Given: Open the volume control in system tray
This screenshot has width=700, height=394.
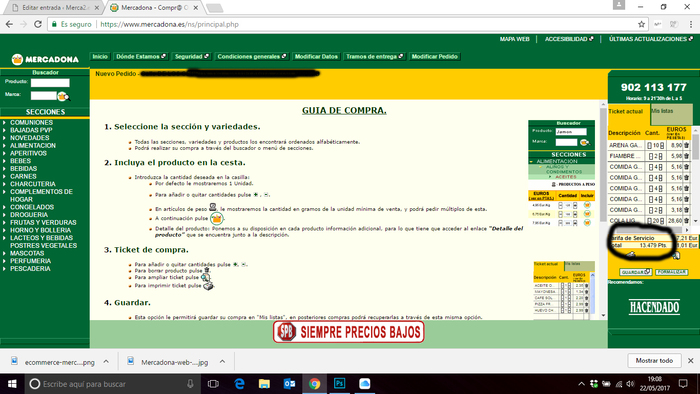Looking at the screenshot, I should 630,384.
